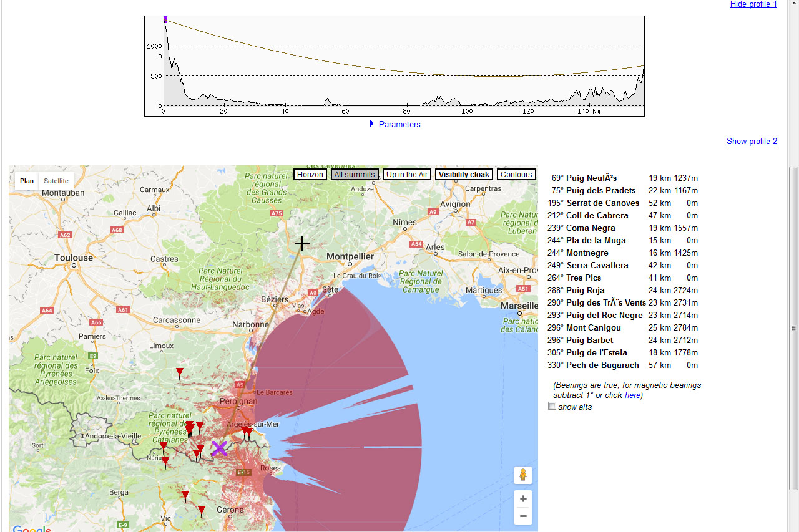Image resolution: width=799 pixels, height=532 pixels.
Task: Toggle the Contours overlay
Action: [x=516, y=175]
